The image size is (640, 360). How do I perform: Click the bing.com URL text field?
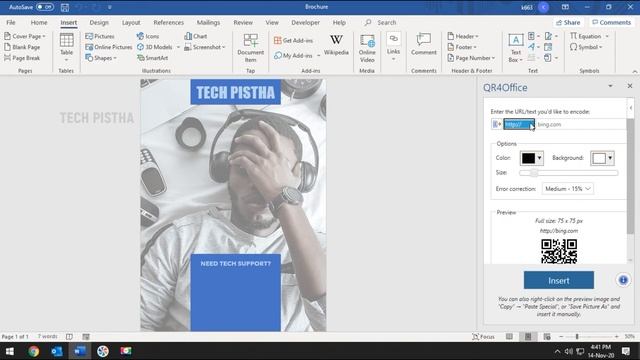[x=580, y=124]
